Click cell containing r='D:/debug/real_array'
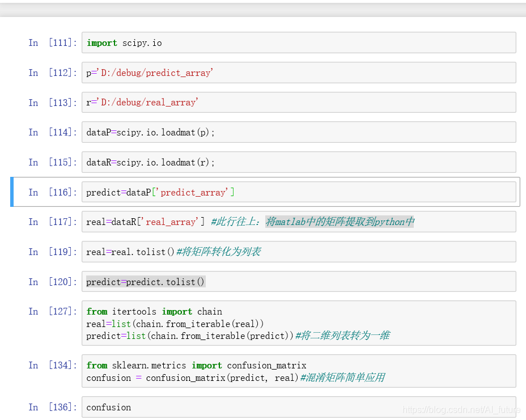The height and width of the screenshot is (420, 526). point(299,103)
